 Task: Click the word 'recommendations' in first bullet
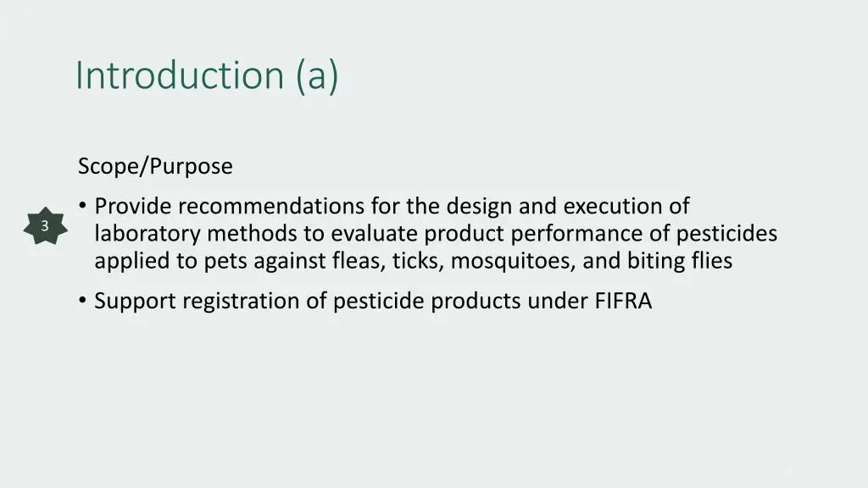(x=271, y=206)
